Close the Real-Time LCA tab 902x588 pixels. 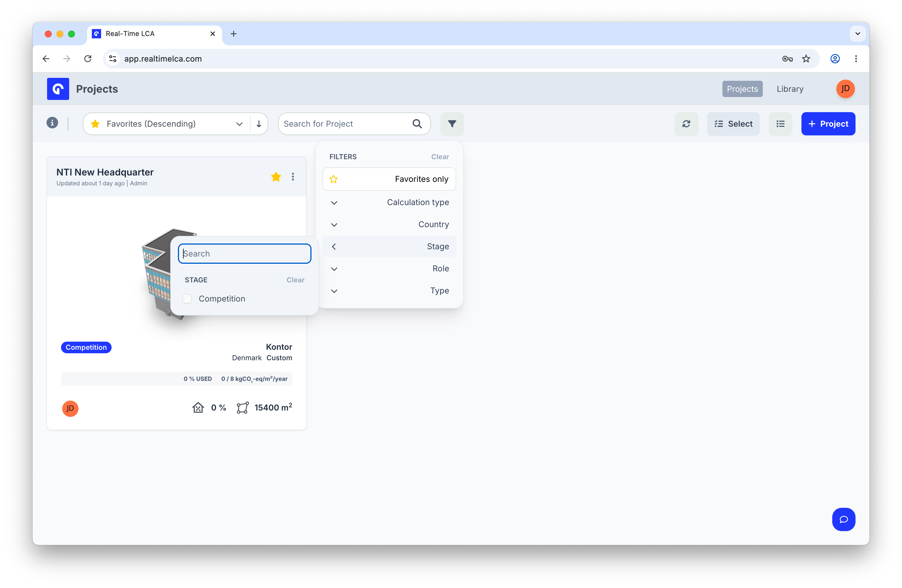pos(213,34)
